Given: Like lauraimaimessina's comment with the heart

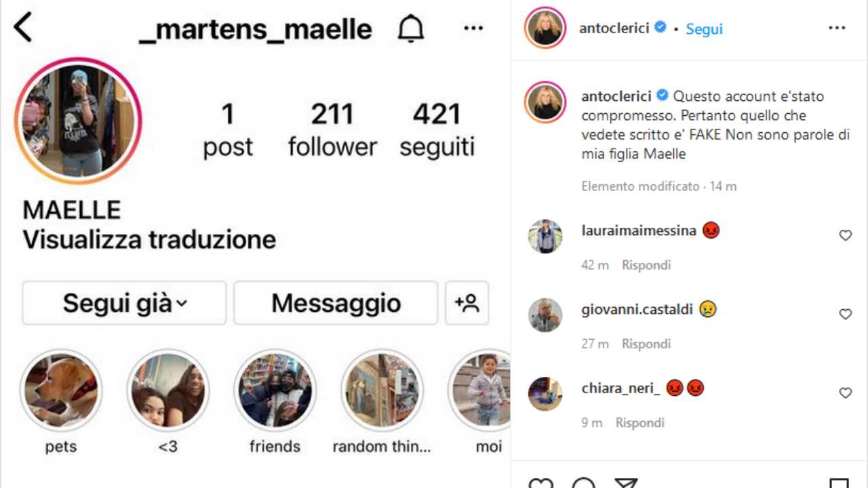Looking at the screenshot, I should coord(845,235).
